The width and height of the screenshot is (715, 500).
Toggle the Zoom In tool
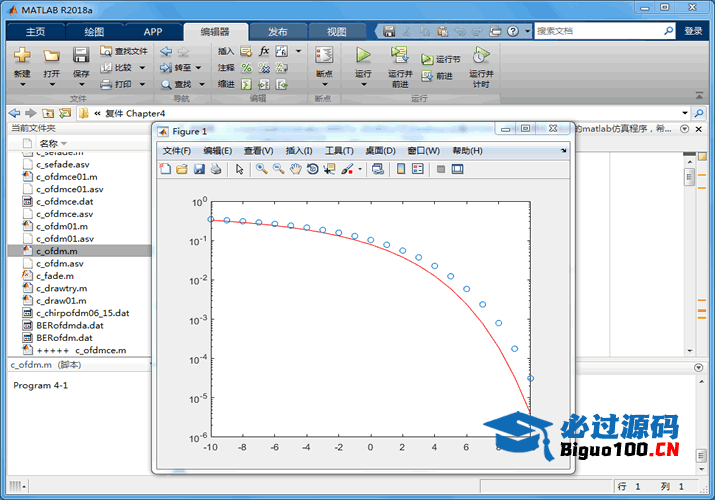[261, 170]
